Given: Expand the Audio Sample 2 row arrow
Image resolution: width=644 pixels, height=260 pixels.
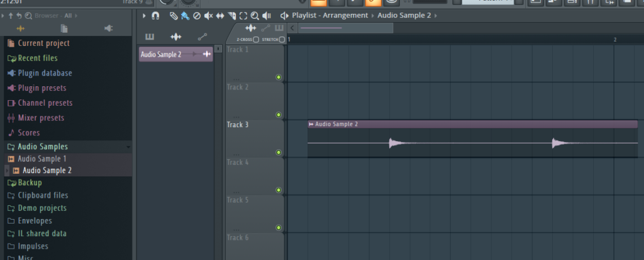Looking at the screenshot, I should [x=6, y=171].
